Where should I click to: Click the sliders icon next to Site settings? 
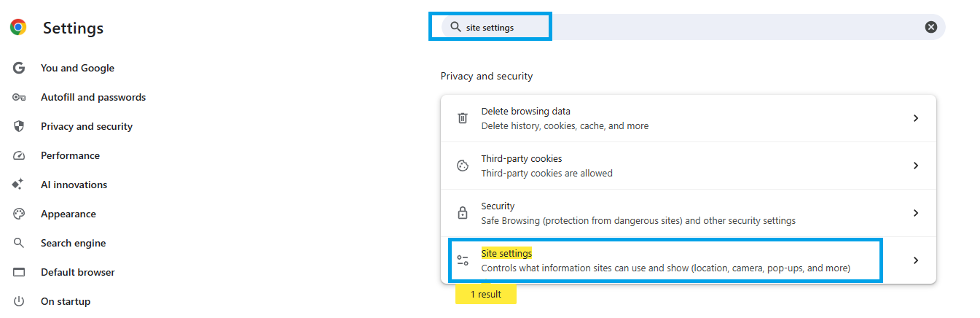463,260
